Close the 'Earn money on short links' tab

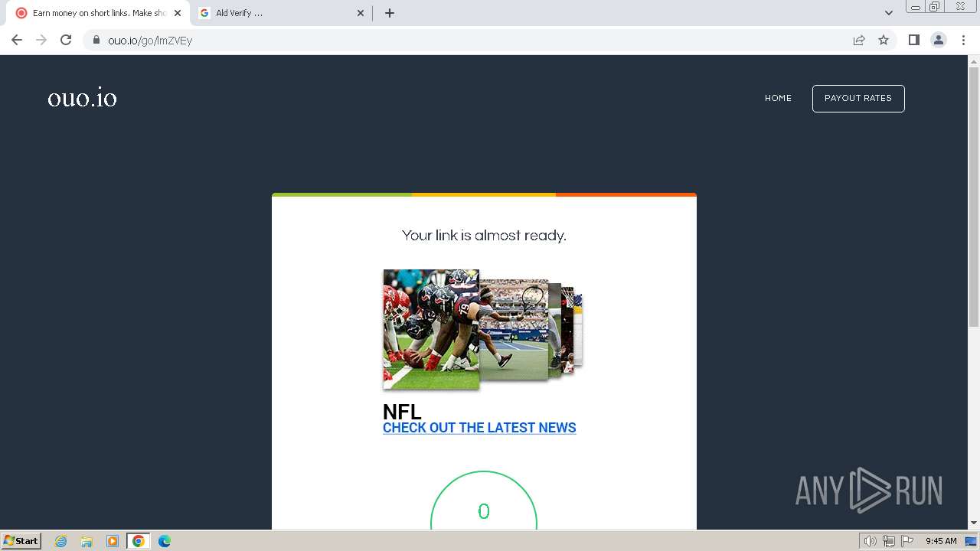tap(178, 13)
